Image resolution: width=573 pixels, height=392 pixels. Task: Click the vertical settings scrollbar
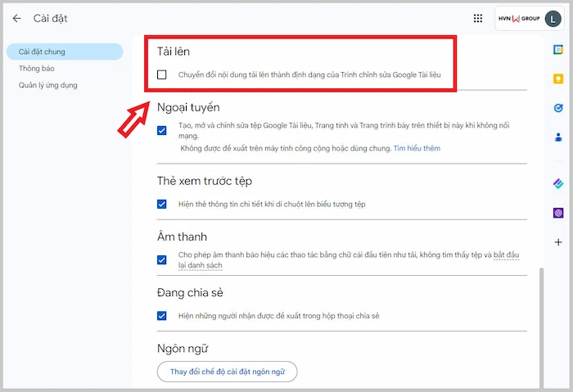click(x=541, y=327)
